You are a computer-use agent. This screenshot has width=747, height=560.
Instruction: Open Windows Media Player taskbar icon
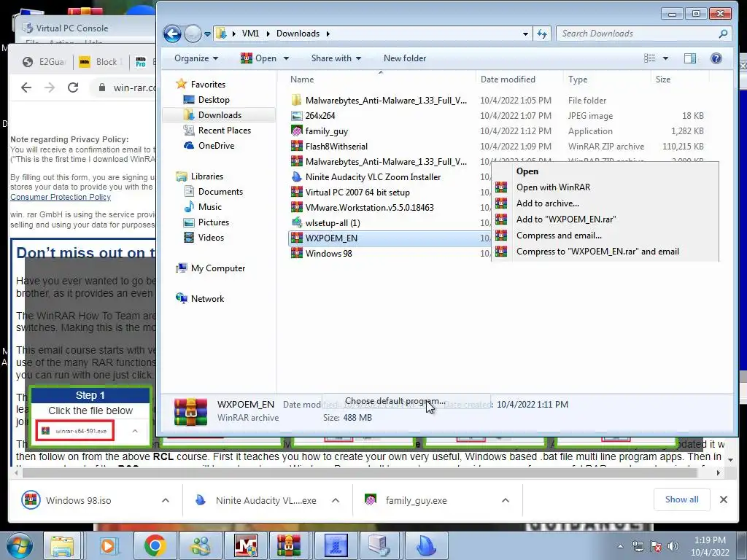pyautogui.click(x=108, y=545)
